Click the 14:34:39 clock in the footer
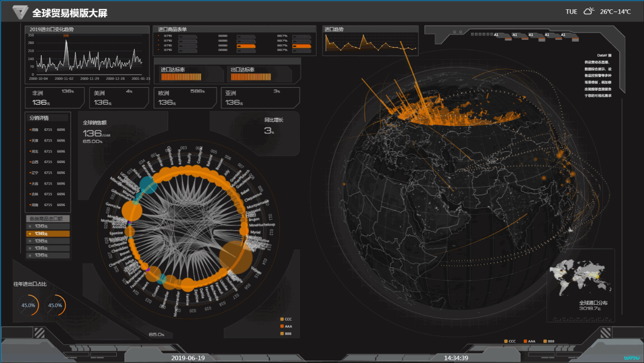This screenshot has width=644, height=363. (456, 358)
